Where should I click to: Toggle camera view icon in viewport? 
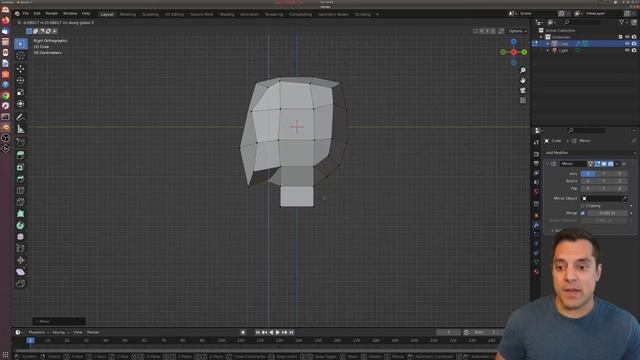pyautogui.click(x=523, y=90)
